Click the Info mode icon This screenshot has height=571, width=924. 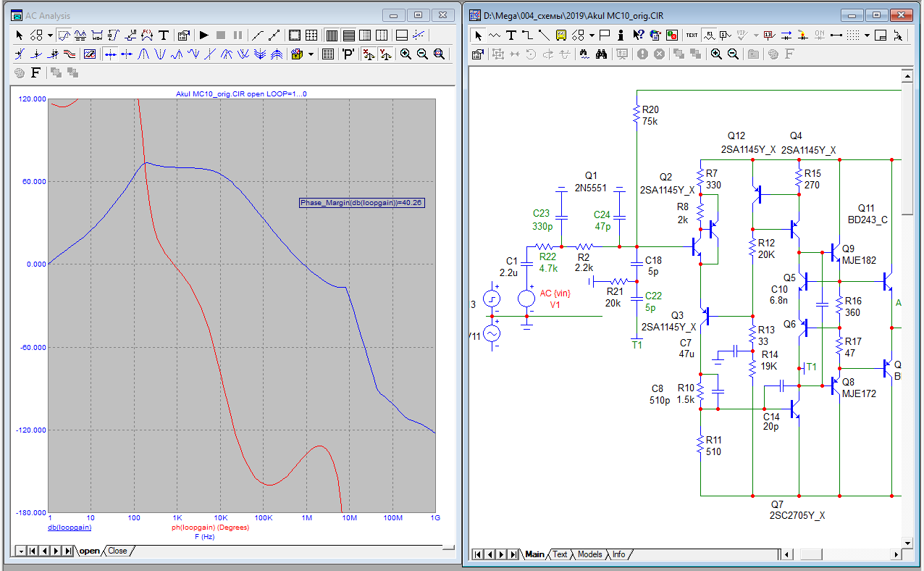tap(620, 35)
